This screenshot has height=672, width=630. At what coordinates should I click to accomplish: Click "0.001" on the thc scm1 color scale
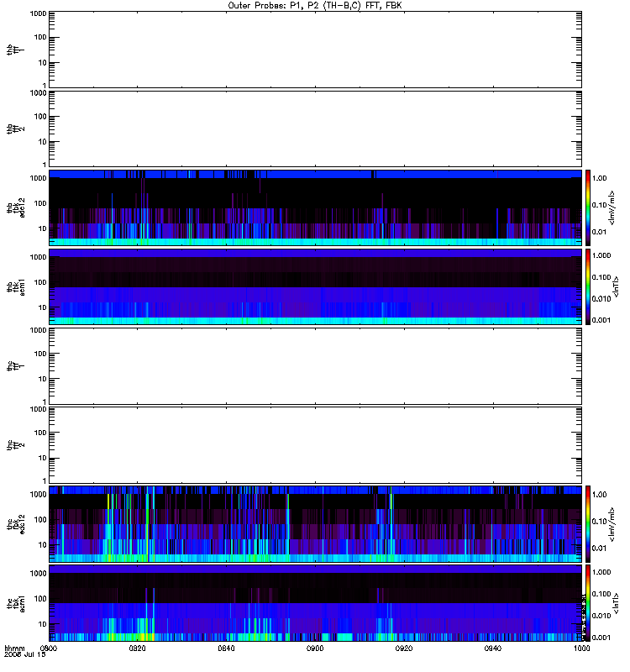601,638
